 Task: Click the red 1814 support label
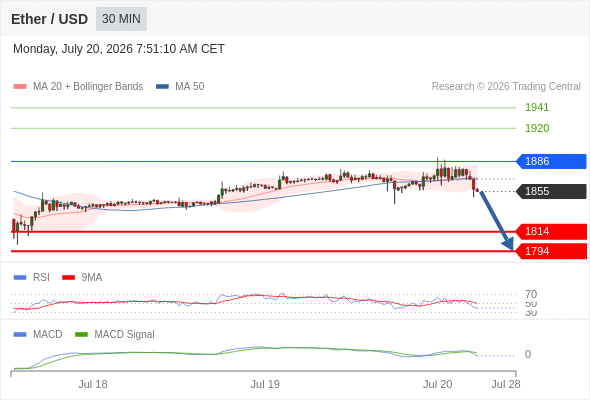coord(551,231)
